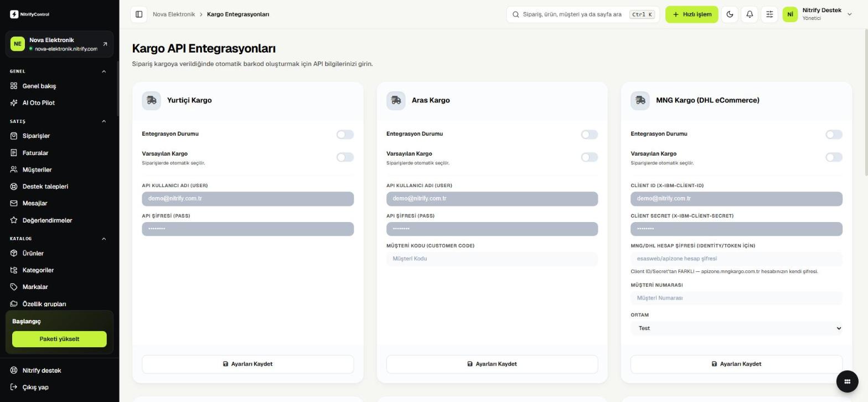The width and height of the screenshot is (868, 402).
Task: Open the Ortam Test dropdown
Action: click(736, 328)
